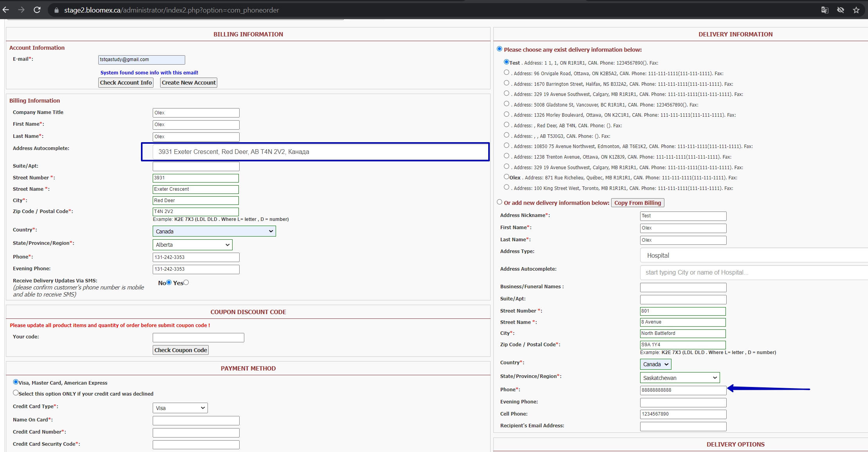Click the Check Coupon Code button

[x=180, y=350]
